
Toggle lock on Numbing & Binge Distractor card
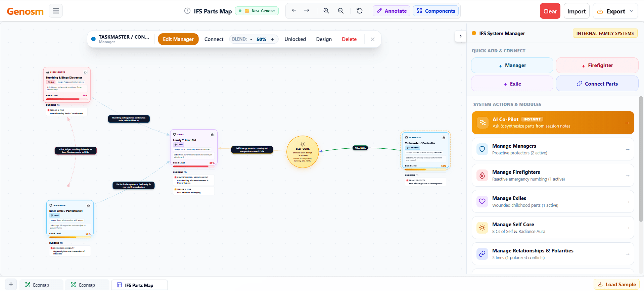point(85,72)
